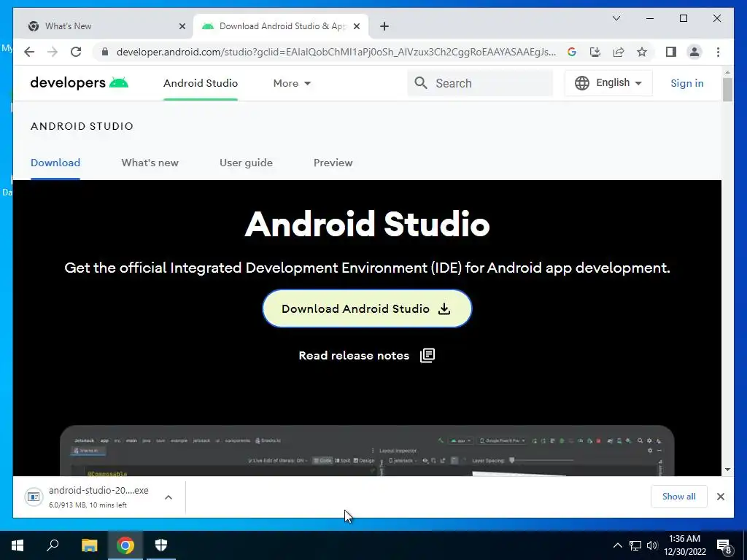The image size is (747, 560).
Task: Open the Chrome side panel icon
Action: [671, 52]
